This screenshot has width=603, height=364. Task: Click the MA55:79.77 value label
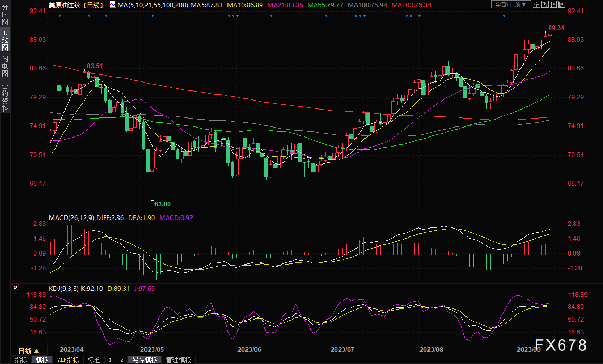(x=325, y=5)
